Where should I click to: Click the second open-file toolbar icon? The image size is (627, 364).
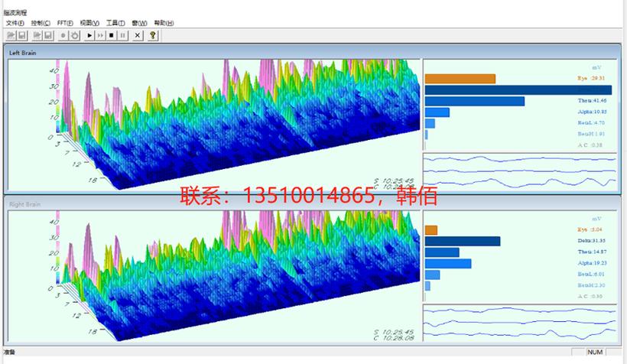[37, 36]
